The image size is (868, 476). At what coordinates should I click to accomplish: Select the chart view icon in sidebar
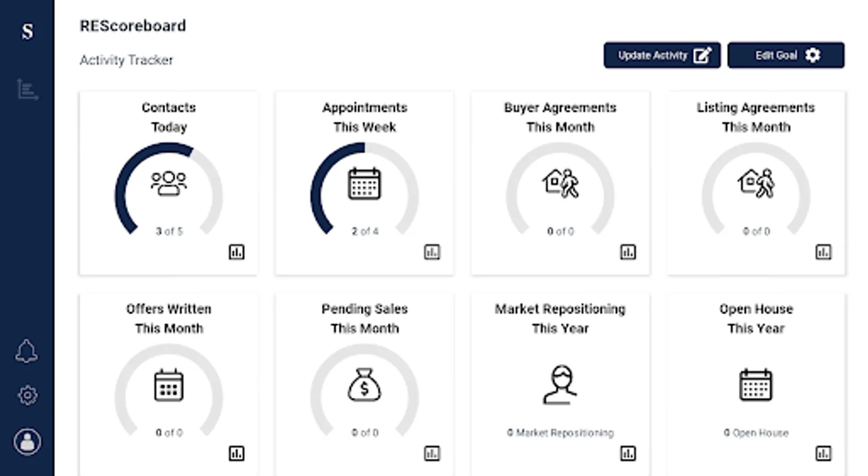pyautogui.click(x=27, y=89)
